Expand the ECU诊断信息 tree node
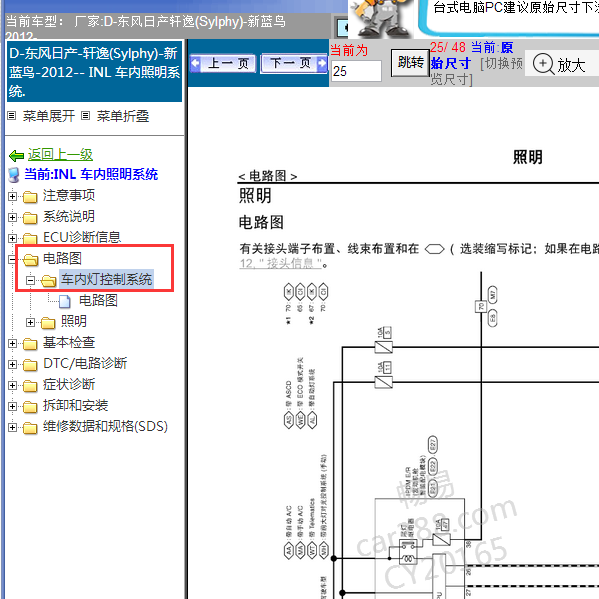Image resolution: width=599 pixels, height=599 pixels. click(x=12, y=238)
